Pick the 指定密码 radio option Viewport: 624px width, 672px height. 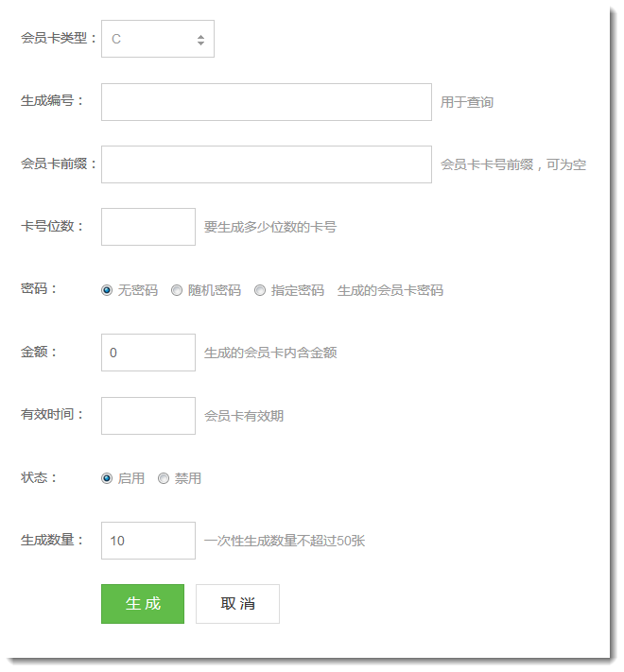pos(260,290)
